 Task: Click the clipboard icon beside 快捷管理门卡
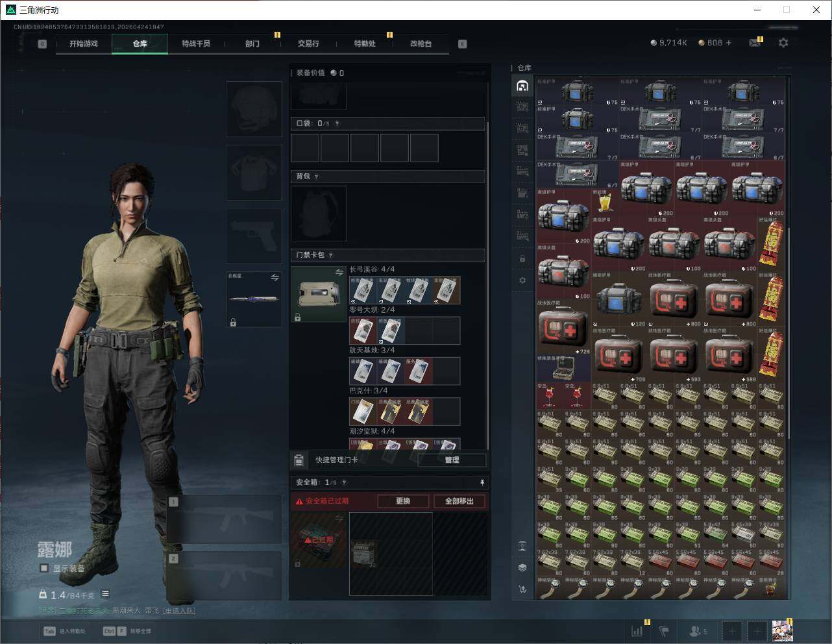point(299,460)
